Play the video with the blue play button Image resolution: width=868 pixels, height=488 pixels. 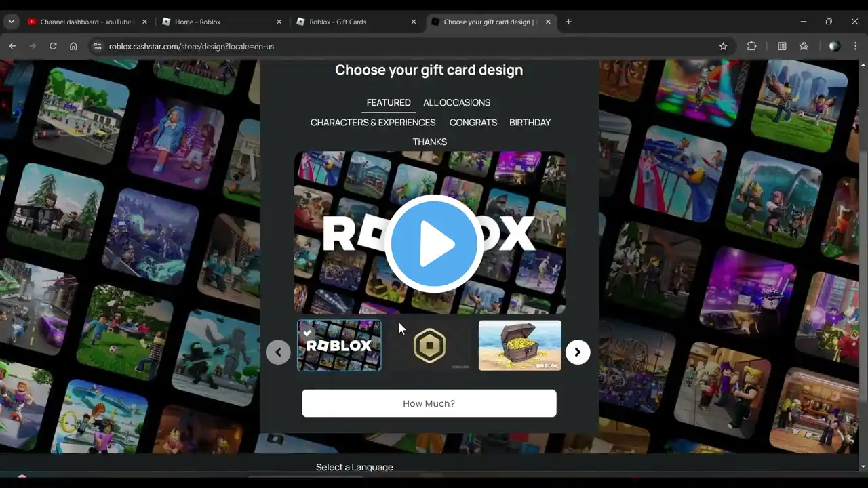click(x=434, y=243)
